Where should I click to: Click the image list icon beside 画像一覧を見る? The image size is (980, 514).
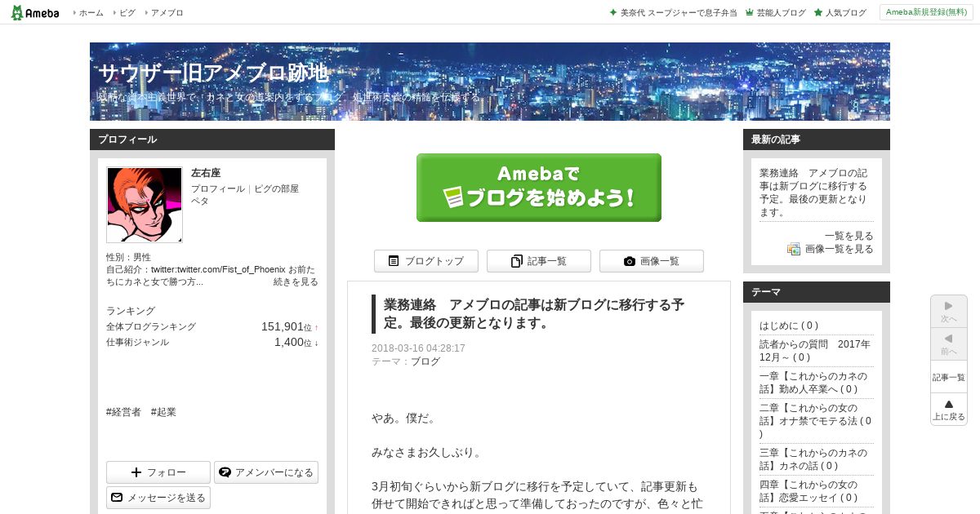pos(794,249)
